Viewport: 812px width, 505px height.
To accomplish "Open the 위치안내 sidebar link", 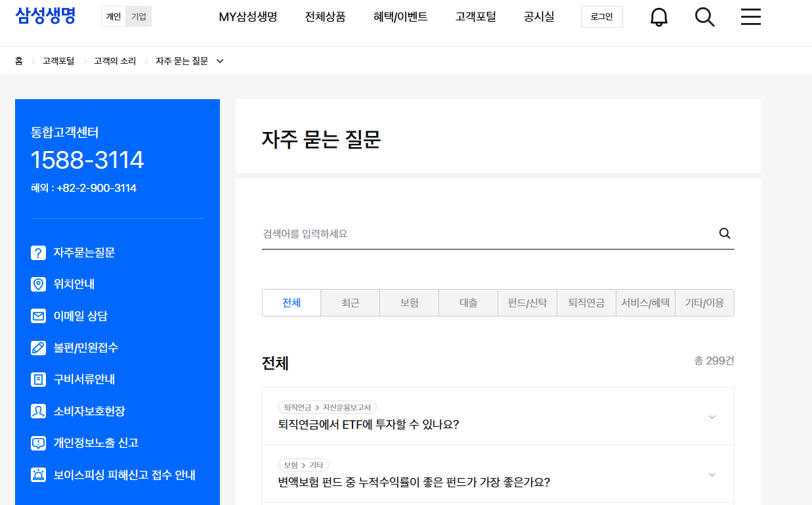I will pos(74,284).
